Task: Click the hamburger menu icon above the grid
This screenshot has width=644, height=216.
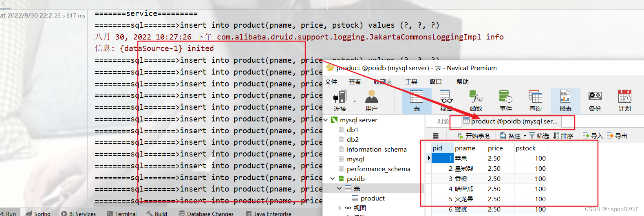Action: (436, 136)
